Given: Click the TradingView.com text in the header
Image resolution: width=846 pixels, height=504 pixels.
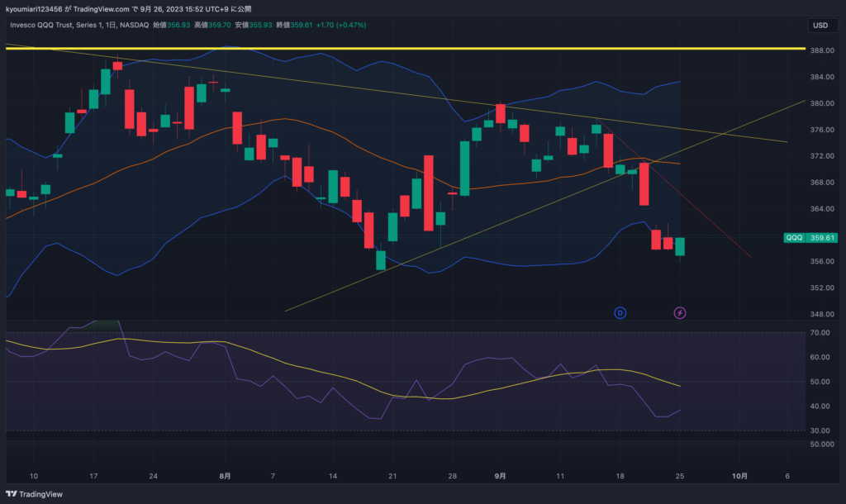Looking at the screenshot, I should pyautogui.click(x=101, y=8).
